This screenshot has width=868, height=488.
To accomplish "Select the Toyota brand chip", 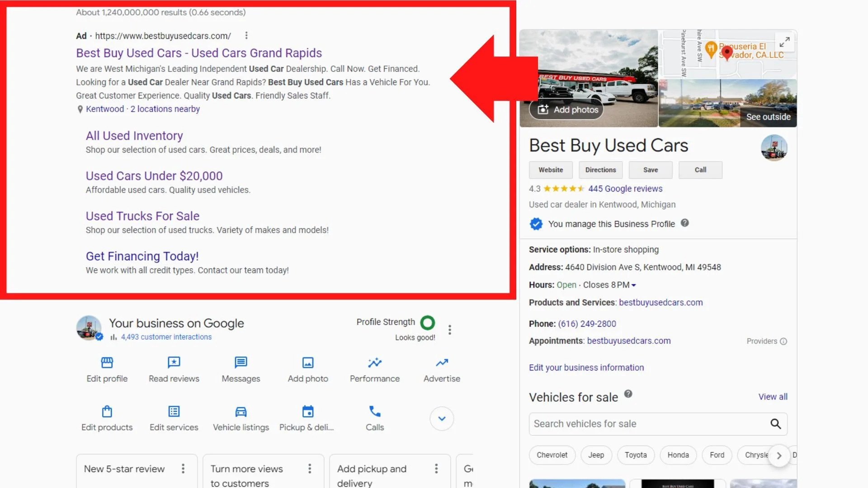I will click(635, 455).
